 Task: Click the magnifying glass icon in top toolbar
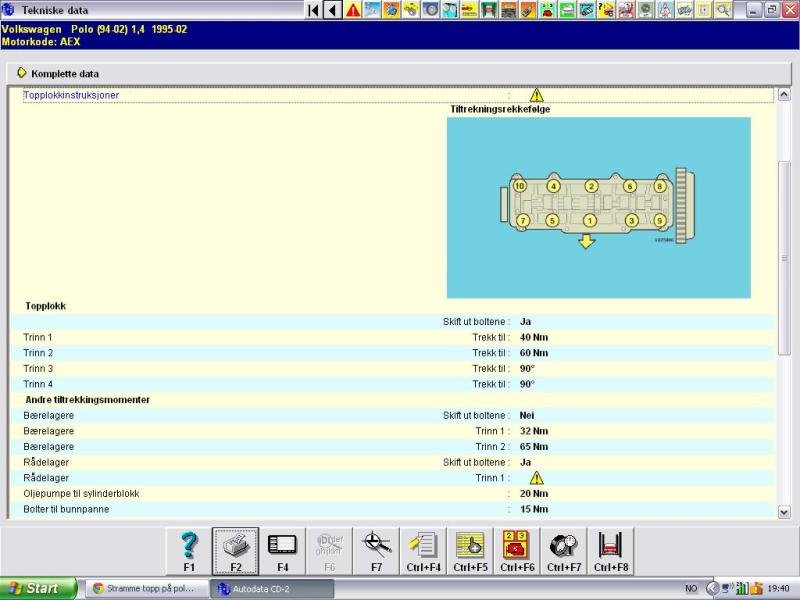click(x=722, y=10)
